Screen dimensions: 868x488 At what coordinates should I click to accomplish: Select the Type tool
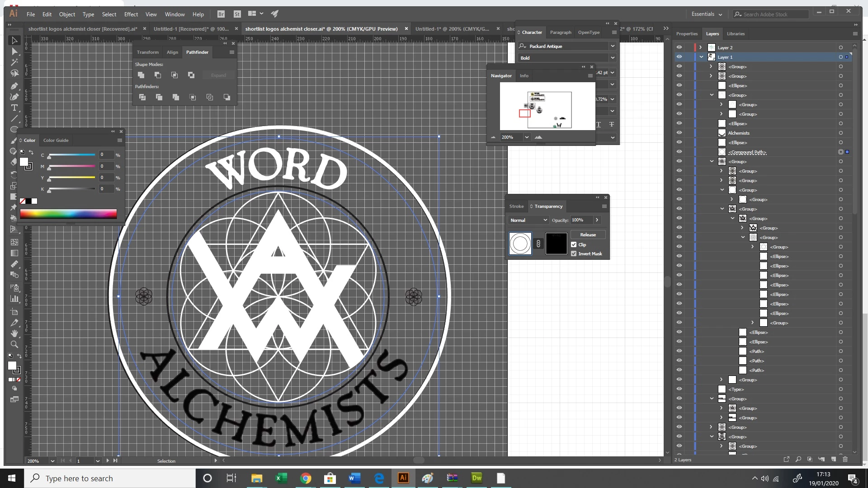(14, 108)
